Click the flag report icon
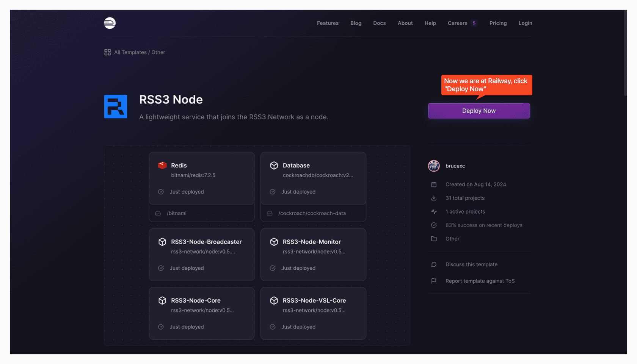The width and height of the screenshot is (637, 364). pyautogui.click(x=434, y=281)
